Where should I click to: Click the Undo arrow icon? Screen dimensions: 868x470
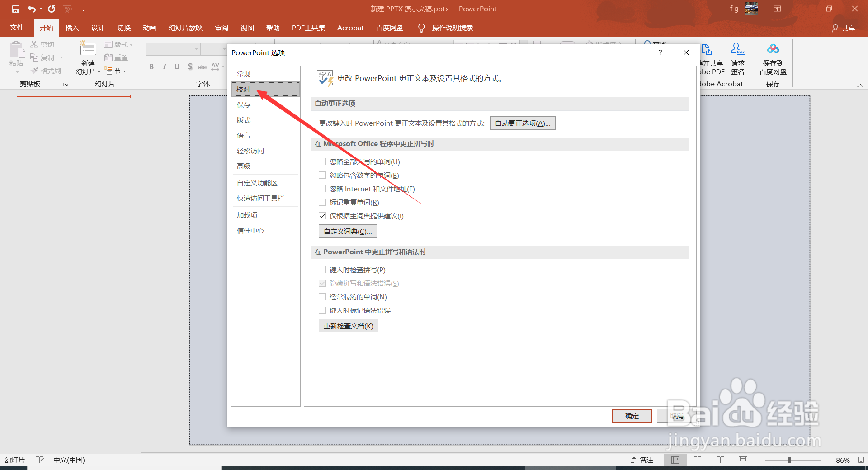coord(32,9)
